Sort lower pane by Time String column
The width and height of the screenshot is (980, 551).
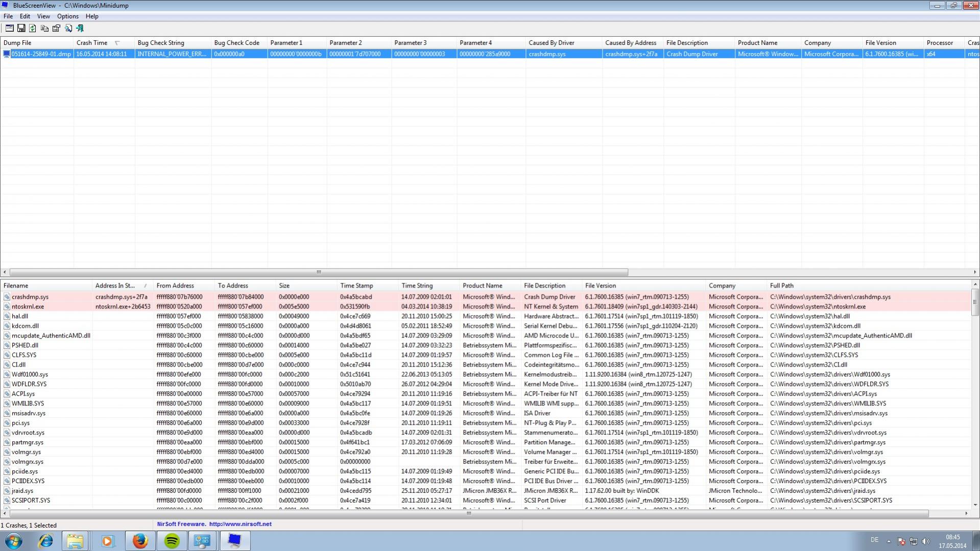click(x=429, y=285)
